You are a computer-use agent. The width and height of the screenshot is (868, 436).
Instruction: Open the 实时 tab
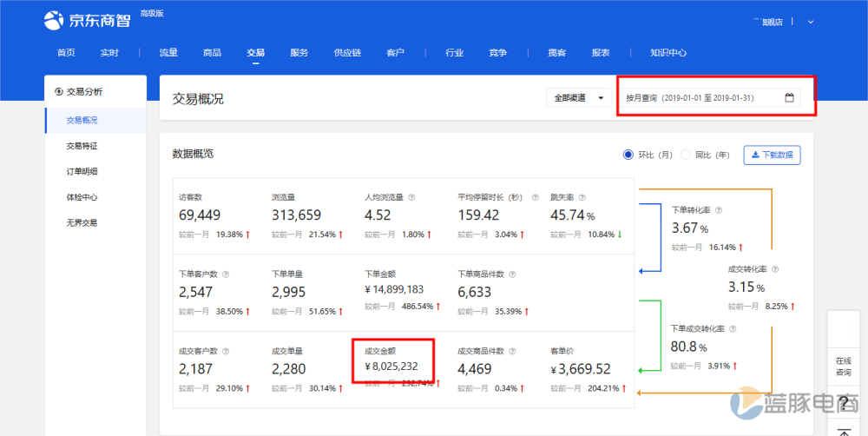(x=109, y=53)
